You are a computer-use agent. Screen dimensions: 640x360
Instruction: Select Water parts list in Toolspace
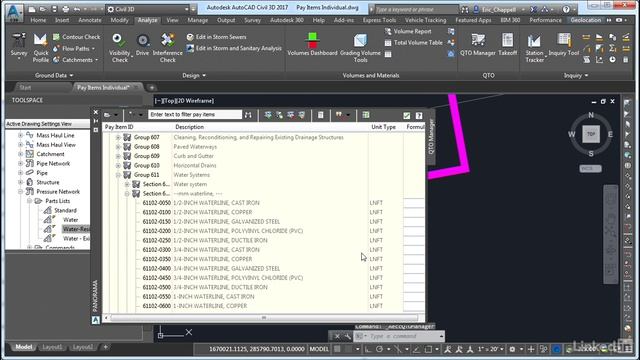pyautogui.click(x=70, y=220)
